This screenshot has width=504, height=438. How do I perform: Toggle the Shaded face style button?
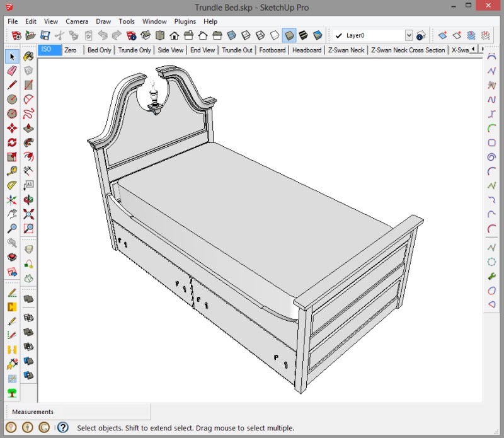289,35
